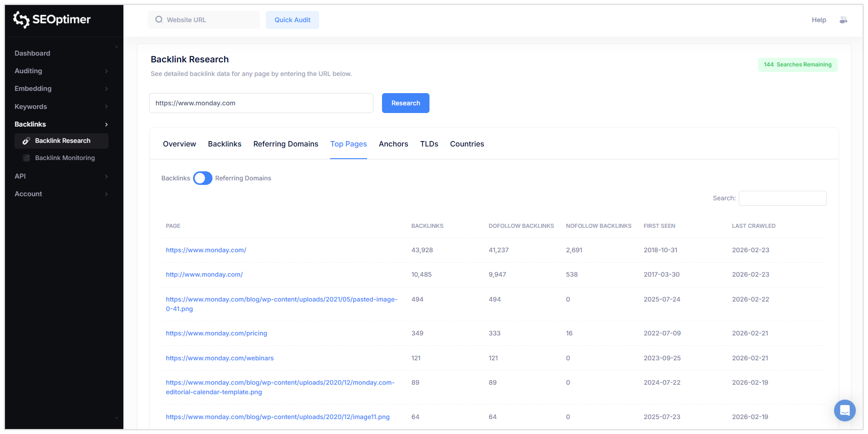Open the Referring Domains tab

click(x=285, y=144)
